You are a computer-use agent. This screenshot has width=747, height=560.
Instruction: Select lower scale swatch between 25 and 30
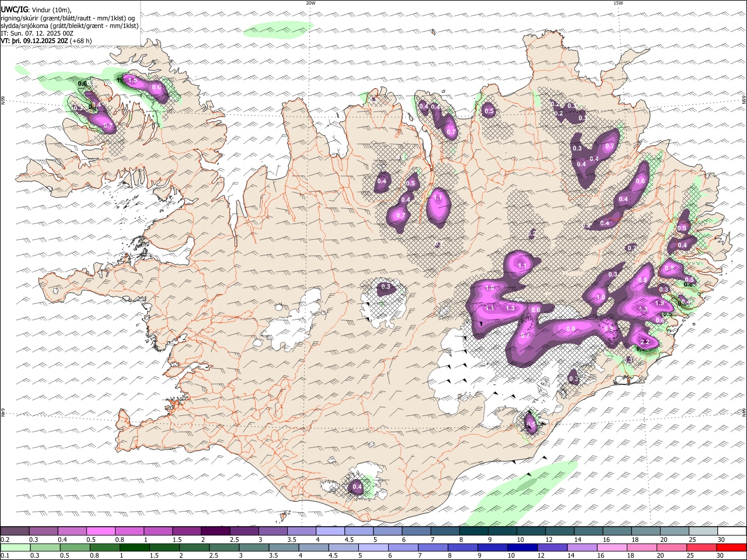click(x=701, y=548)
